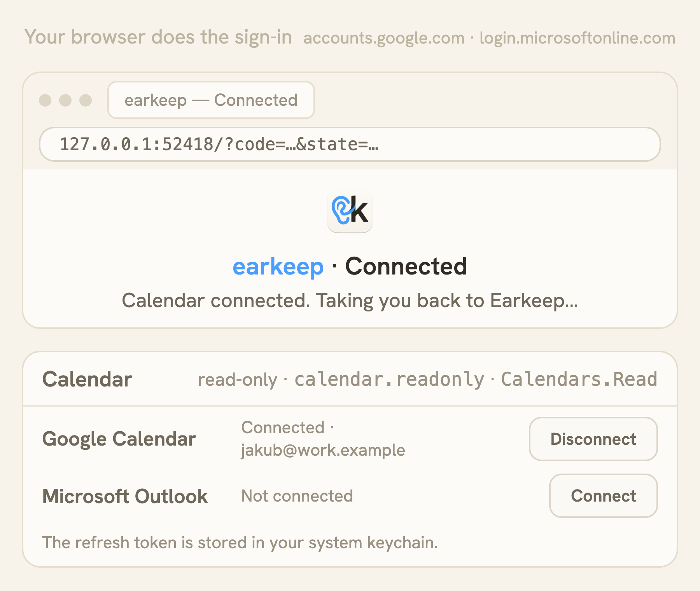Image resolution: width=700 pixels, height=591 pixels.
Task: Disconnect the Google Calendar account
Action: 593,439
